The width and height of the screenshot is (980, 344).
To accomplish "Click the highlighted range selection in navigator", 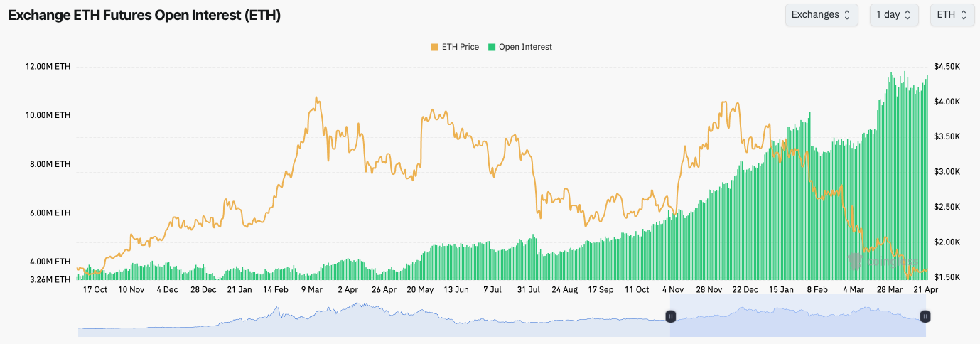I will coord(796,320).
